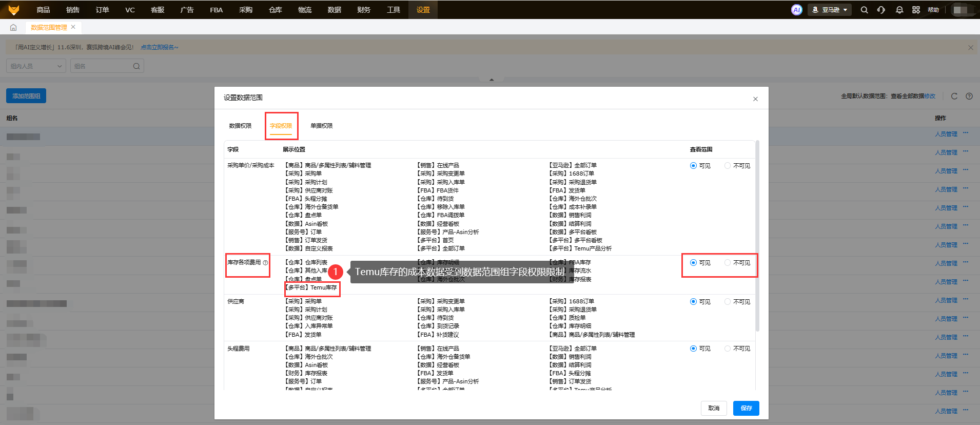Click the search icon in 组名 field

tap(136, 66)
